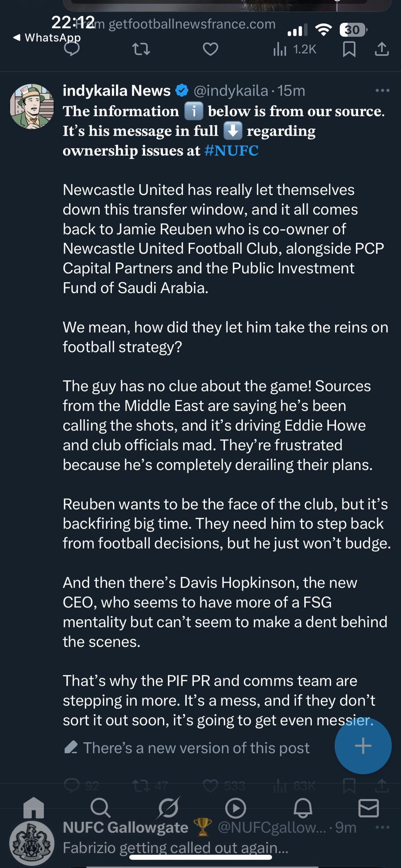
Task: Open more options on NUFC Gallowgate post
Action: [382, 827]
